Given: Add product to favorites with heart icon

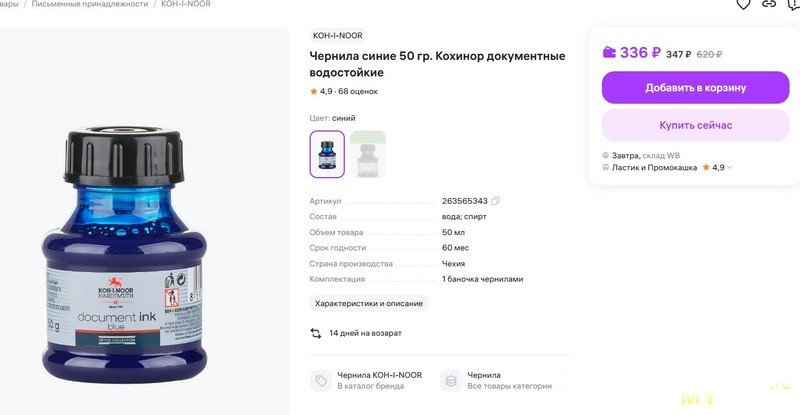Looking at the screenshot, I should click(743, 4).
